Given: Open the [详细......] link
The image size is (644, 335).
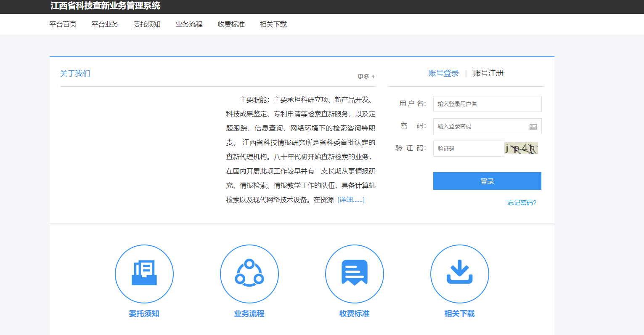Looking at the screenshot, I should [351, 200].
